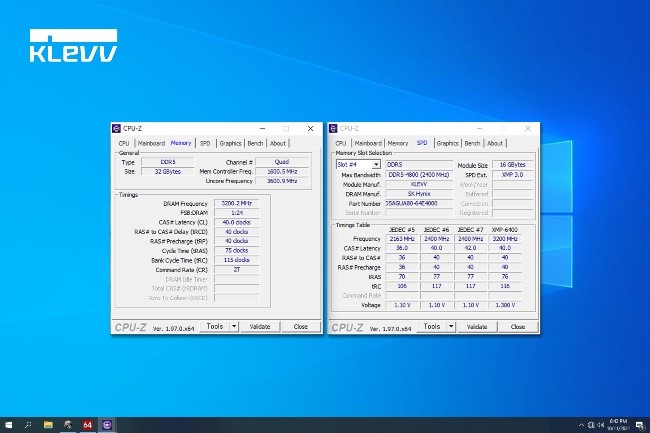Click the DRAM Frequency 3200.2 MHz field
The width and height of the screenshot is (650, 433).
coord(237,203)
